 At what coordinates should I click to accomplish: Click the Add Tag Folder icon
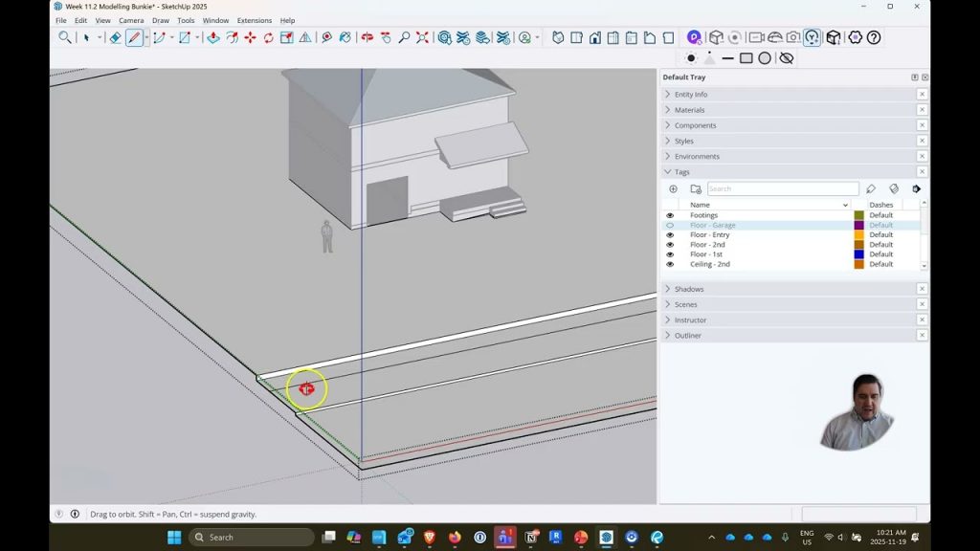coord(696,189)
